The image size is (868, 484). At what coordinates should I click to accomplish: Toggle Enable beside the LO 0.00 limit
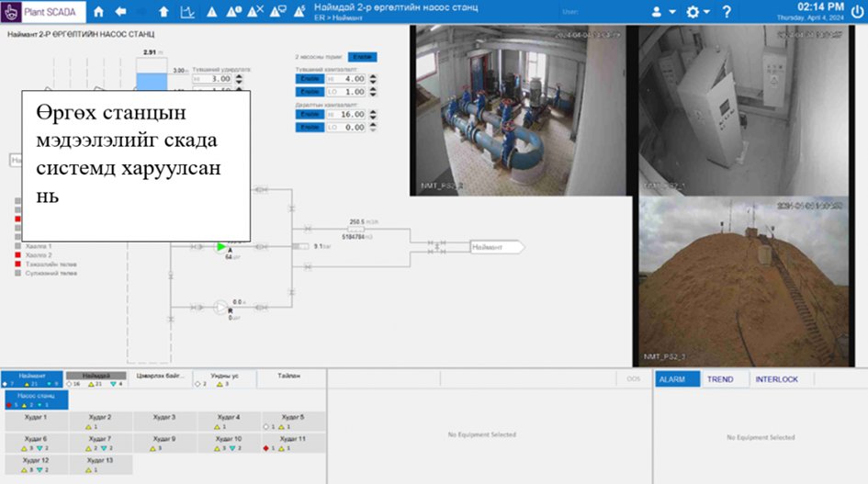click(x=310, y=127)
